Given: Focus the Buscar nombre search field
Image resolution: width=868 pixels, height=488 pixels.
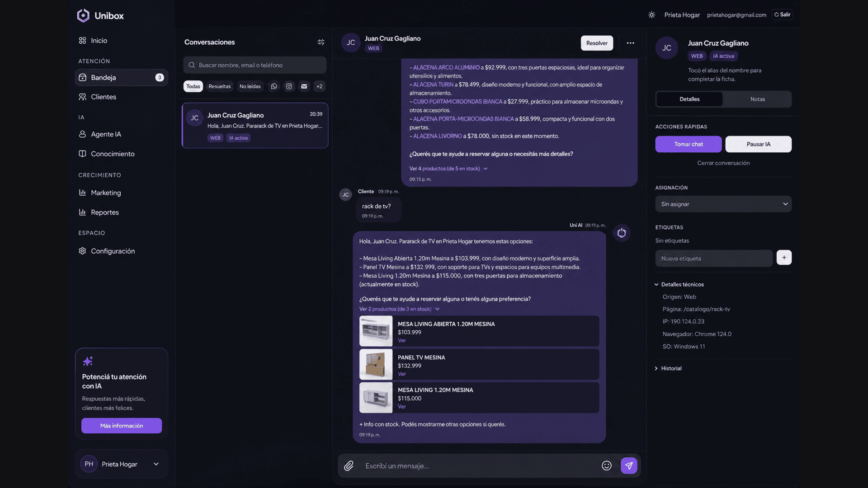Looking at the screenshot, I should 255,65.
